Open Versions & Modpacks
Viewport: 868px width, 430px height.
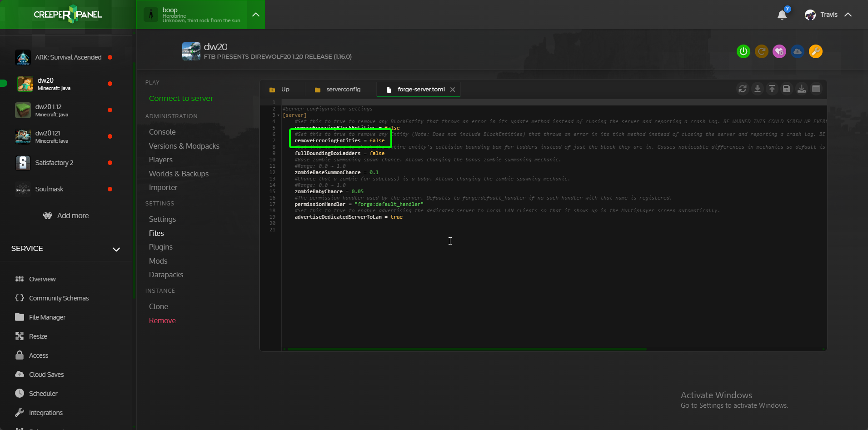click(184, 146)
